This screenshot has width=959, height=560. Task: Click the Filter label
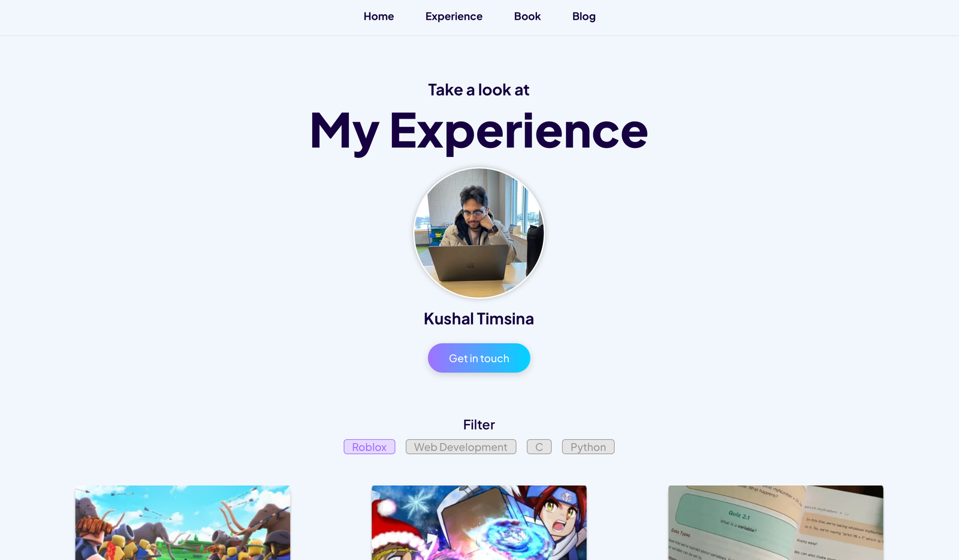(x=479, y=425)
